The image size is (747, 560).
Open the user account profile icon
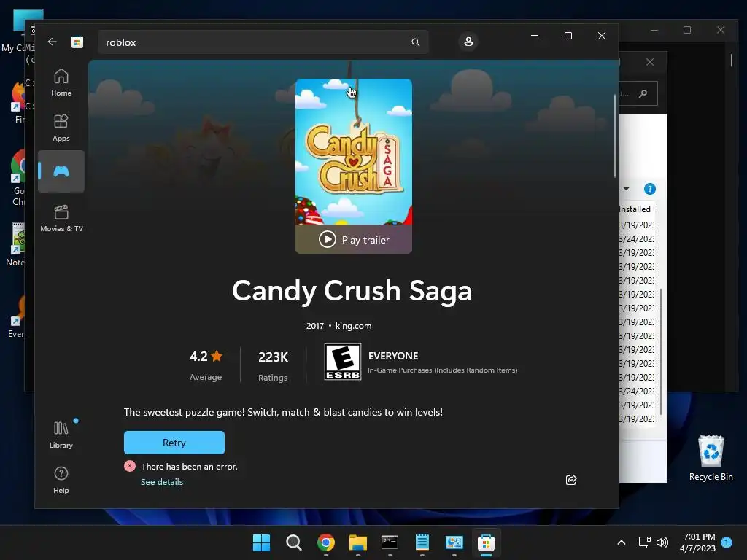[468, 42]
